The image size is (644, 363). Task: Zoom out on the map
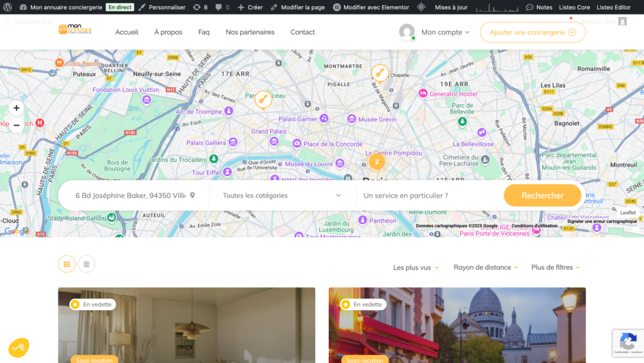click(16, 125)
